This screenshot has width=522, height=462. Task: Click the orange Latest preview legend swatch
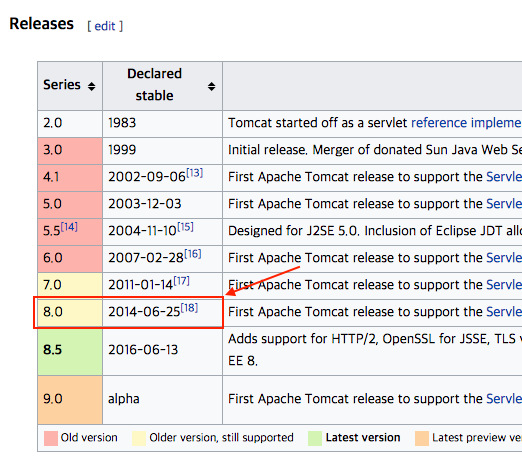[422, 438]
